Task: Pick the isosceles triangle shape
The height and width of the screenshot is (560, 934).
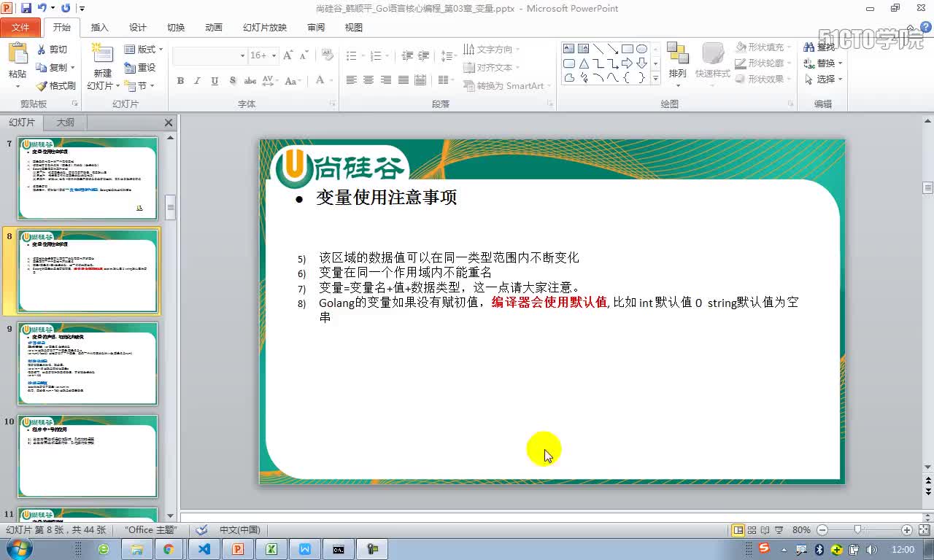Action: [584, 63]
